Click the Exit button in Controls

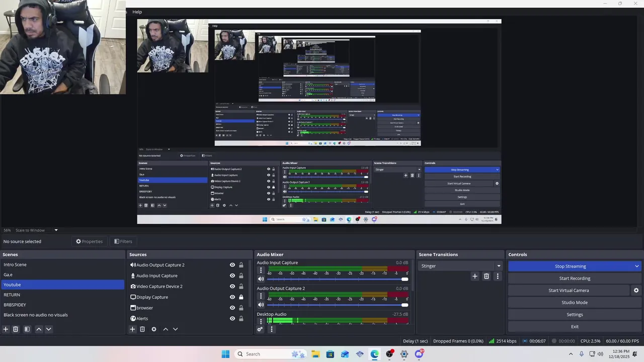click(575, 327)
